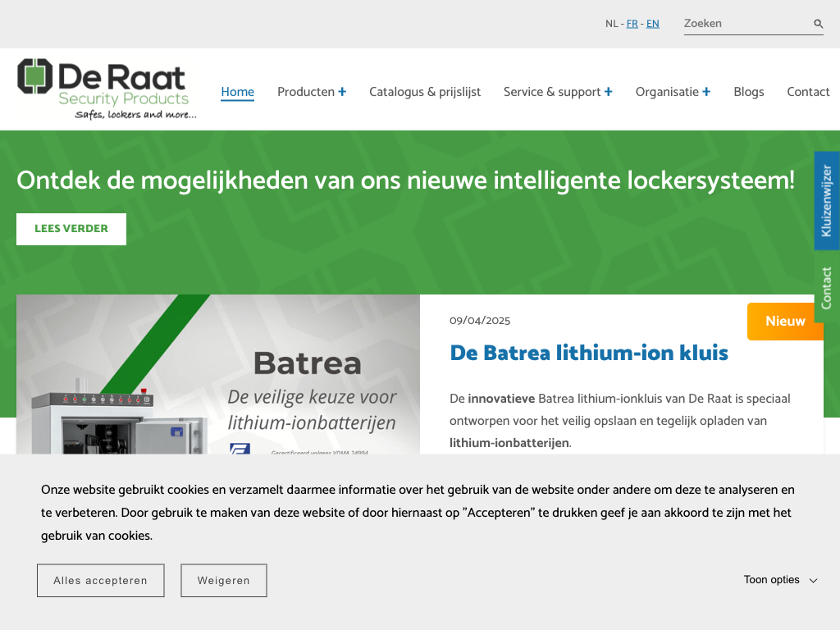Click the search magnifier icon
The width and height of the screenshot is (840, 630).
coord(818,24)
